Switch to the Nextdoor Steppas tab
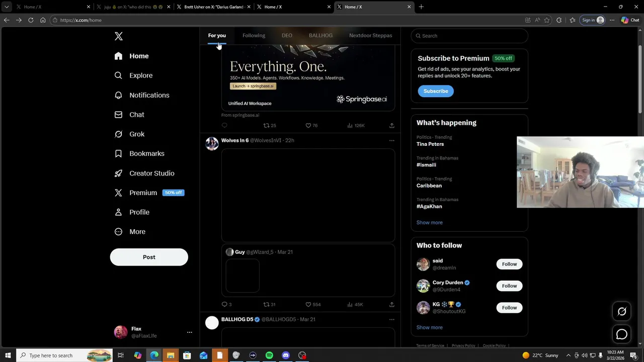This screenshot has width=644, height=362. (x=370, y=35)
